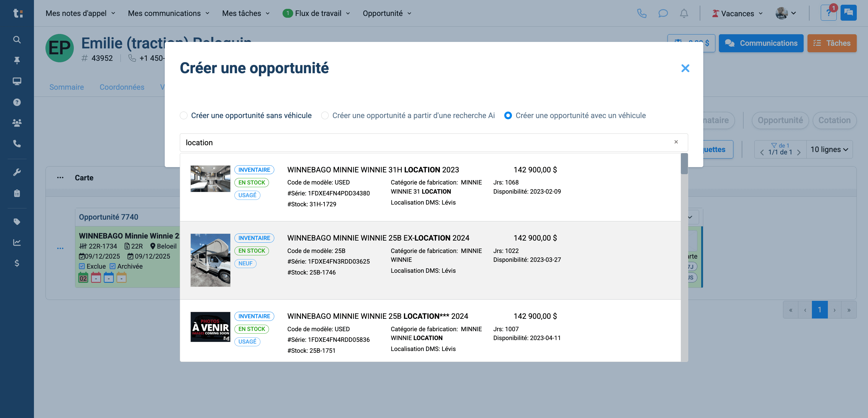Click the results list scrollbar thumb
Screen dimensions: 868x418
tap(684, 164)
